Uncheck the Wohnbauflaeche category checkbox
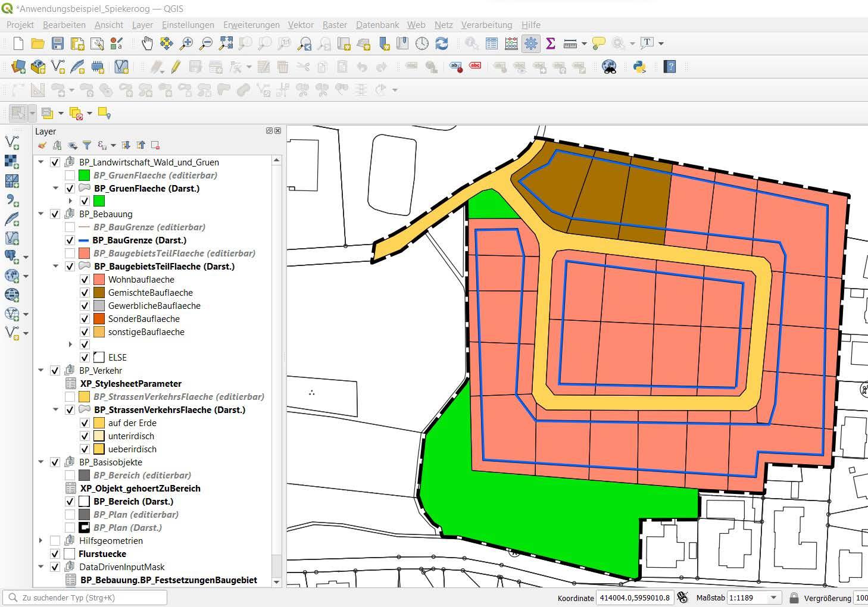The width and height of the screenshot is (868, 607). [85, 280]
